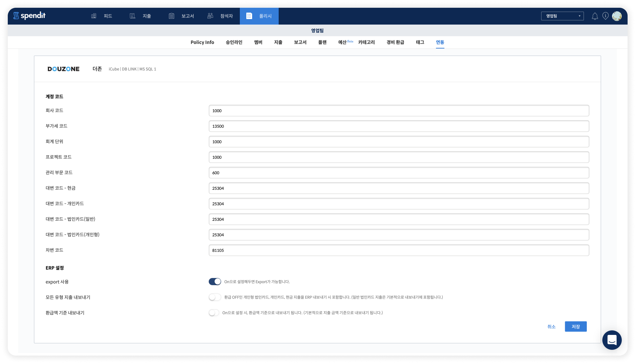
Task: Open the 지출 expenses icon
Action: coord(132,16)
